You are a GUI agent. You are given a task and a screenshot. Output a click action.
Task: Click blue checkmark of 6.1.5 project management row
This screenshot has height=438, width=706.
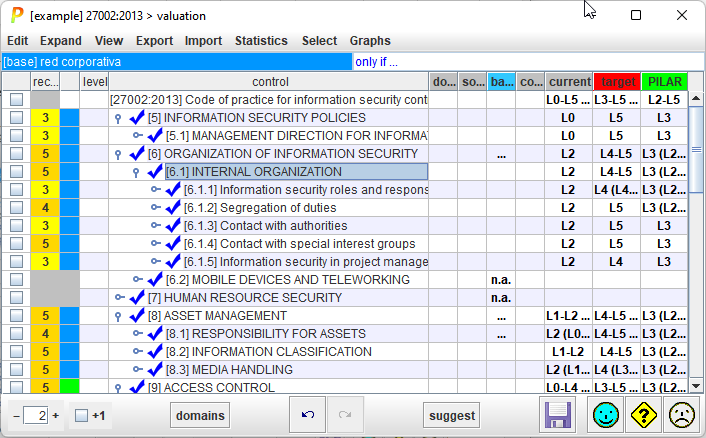[x=173, y=262]
